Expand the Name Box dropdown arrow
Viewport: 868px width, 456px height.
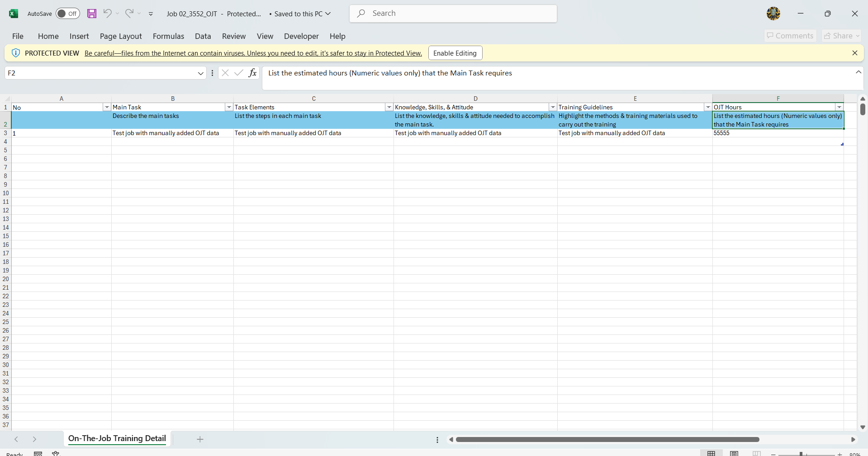coord(200,73)
